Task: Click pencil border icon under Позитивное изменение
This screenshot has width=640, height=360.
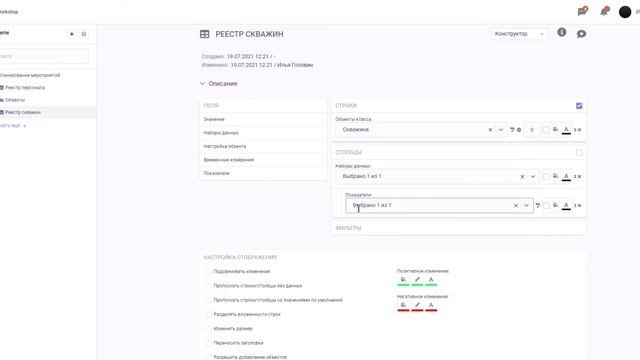Action: point(417,280)
